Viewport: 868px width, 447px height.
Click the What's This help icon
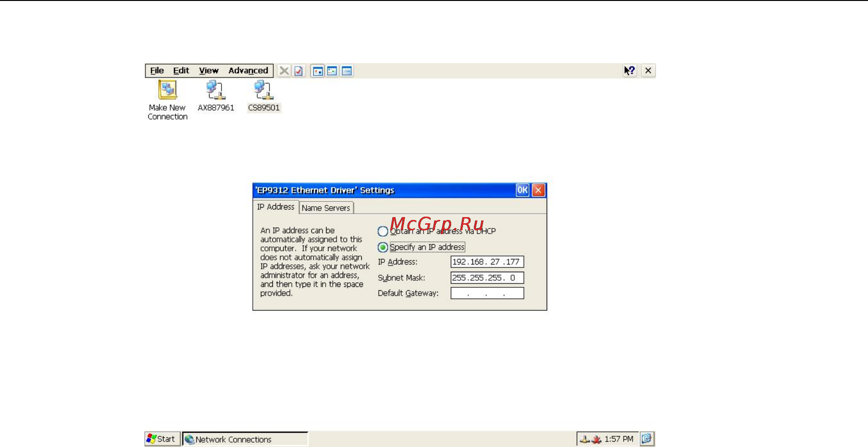coord(629,71)
